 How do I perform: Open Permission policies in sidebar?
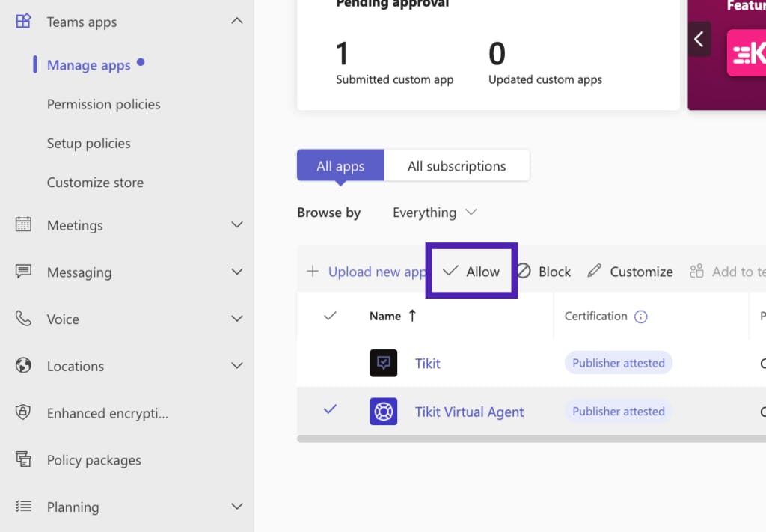point(103,104)
